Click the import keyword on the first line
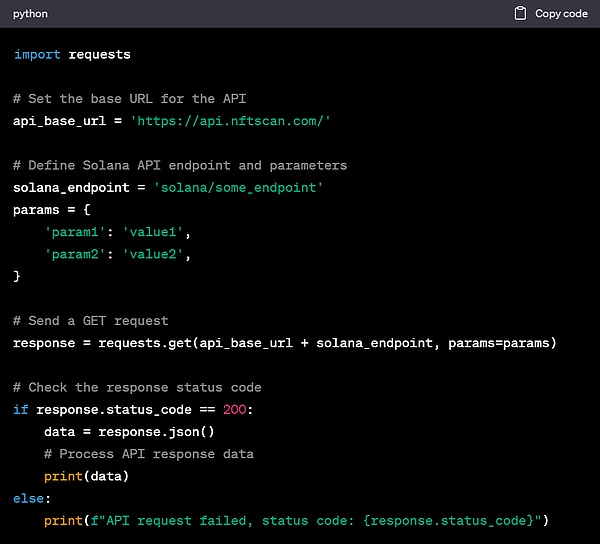Screen dimensions: 600x544 [x=37, y=54]
